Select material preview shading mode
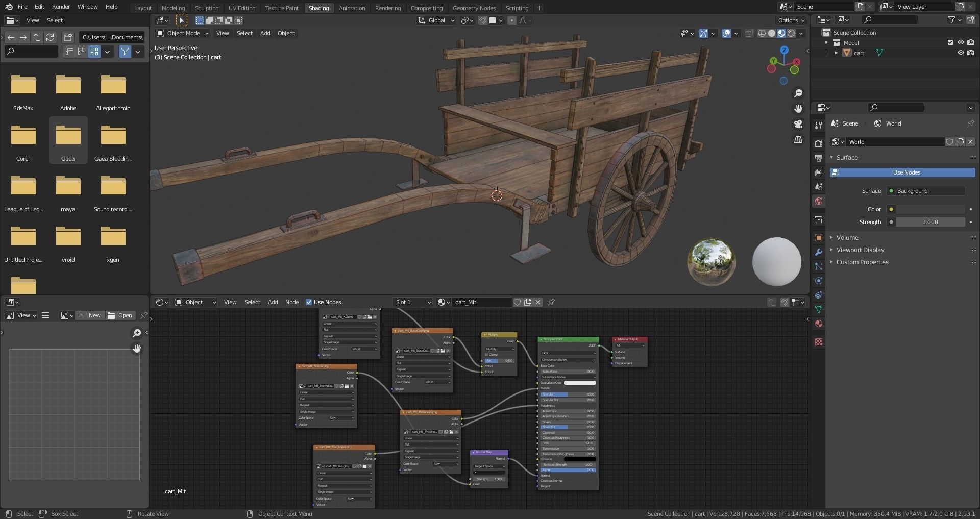The height and width of the screenshot is (519, 980). 781,33
